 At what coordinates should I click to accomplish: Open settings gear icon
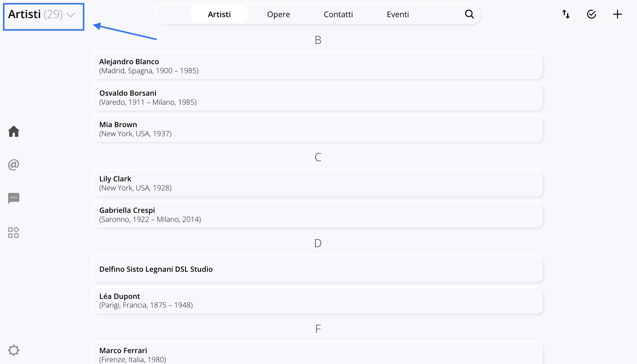click(x=14, y=350)
